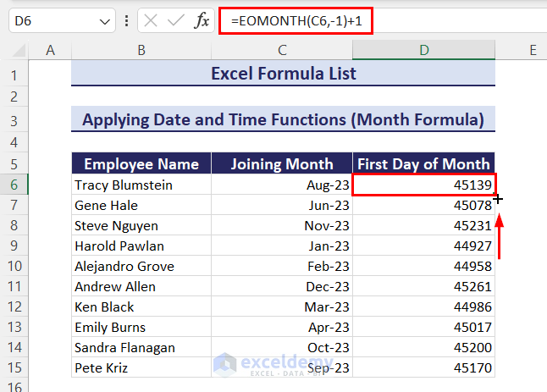Click the Enter checkmark icon in formula bar
Viewport: 547px width, 392px height.
point(176,20)
